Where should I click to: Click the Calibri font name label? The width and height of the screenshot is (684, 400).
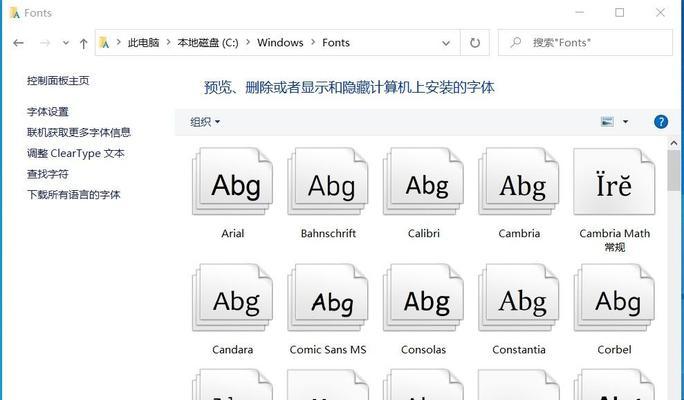click(424, 233)
